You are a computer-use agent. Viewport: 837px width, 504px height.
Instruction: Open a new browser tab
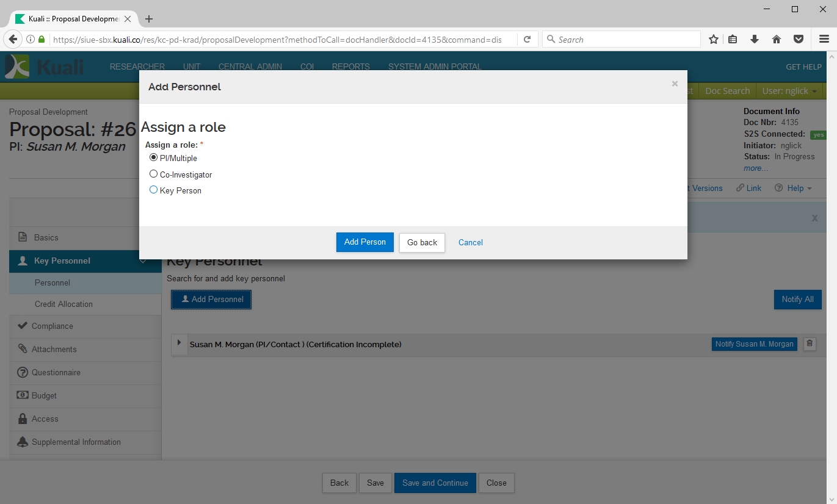point(149,19)
